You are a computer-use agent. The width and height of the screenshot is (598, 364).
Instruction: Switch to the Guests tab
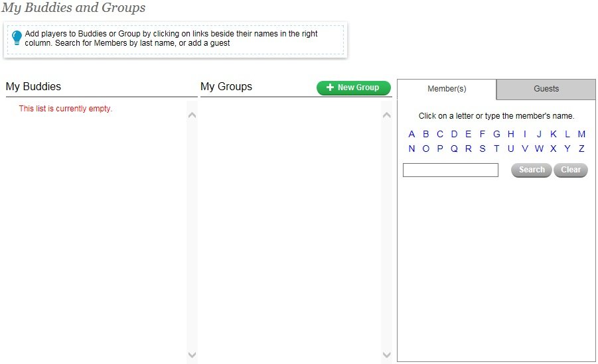click(546, 89)
